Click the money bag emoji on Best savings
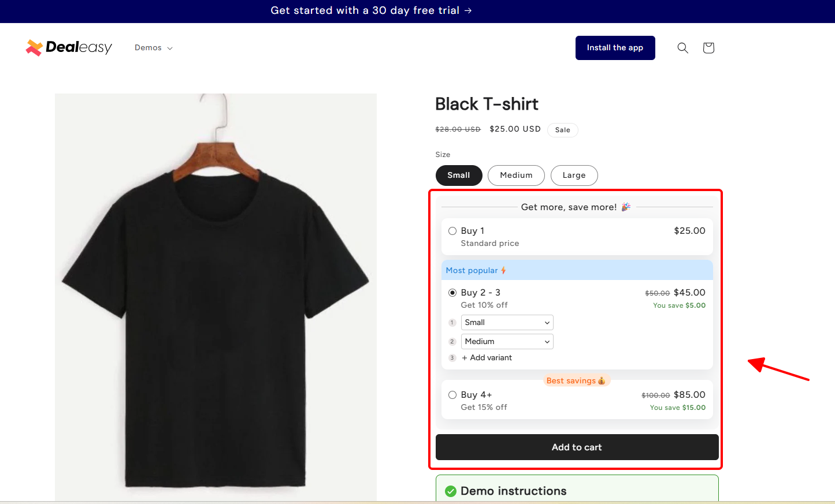 (602, 380)
